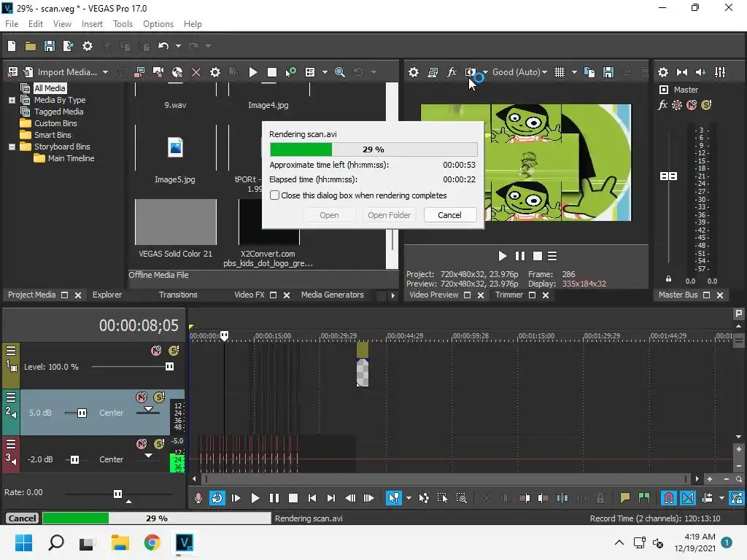The image size is (747, 560).
Task: Click the Dim output speaker icon
Action: pyautogui.click(x=701, y=72)
